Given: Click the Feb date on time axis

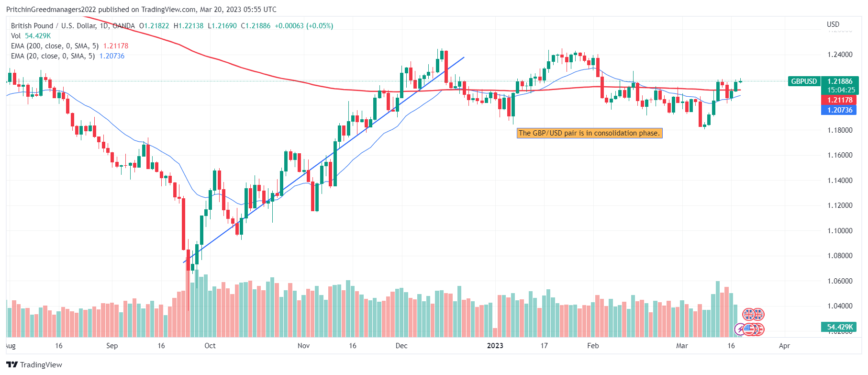Looking at the screenshot, I should (593, 346).
